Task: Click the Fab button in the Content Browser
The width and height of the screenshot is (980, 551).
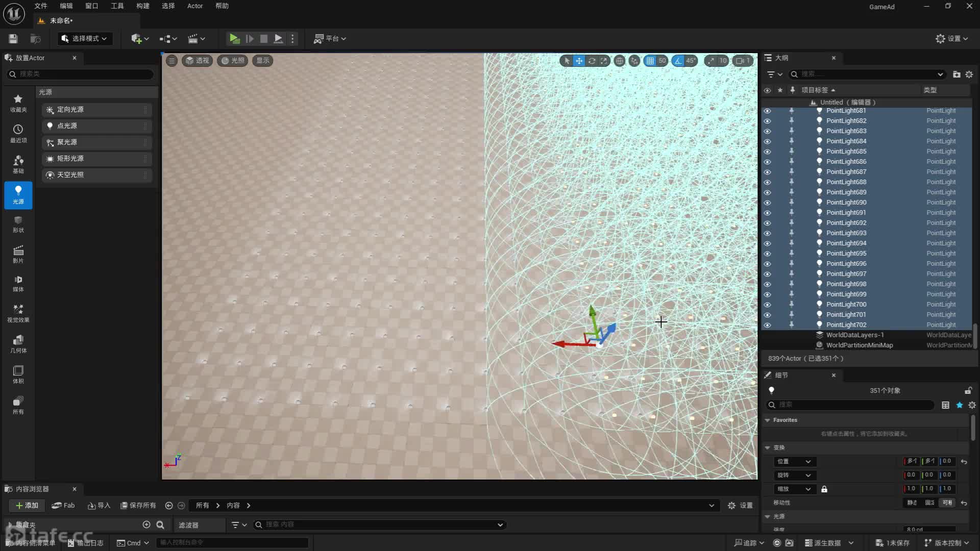Action: (63, 505)
